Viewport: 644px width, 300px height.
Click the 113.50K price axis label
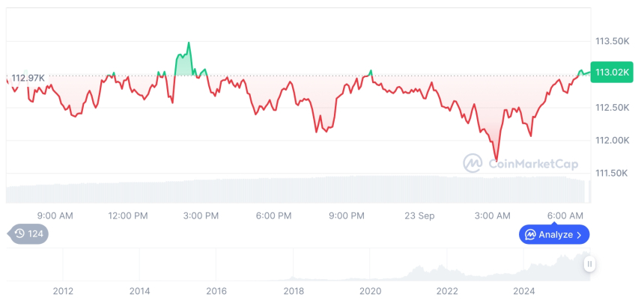click(x=612, y=40)
